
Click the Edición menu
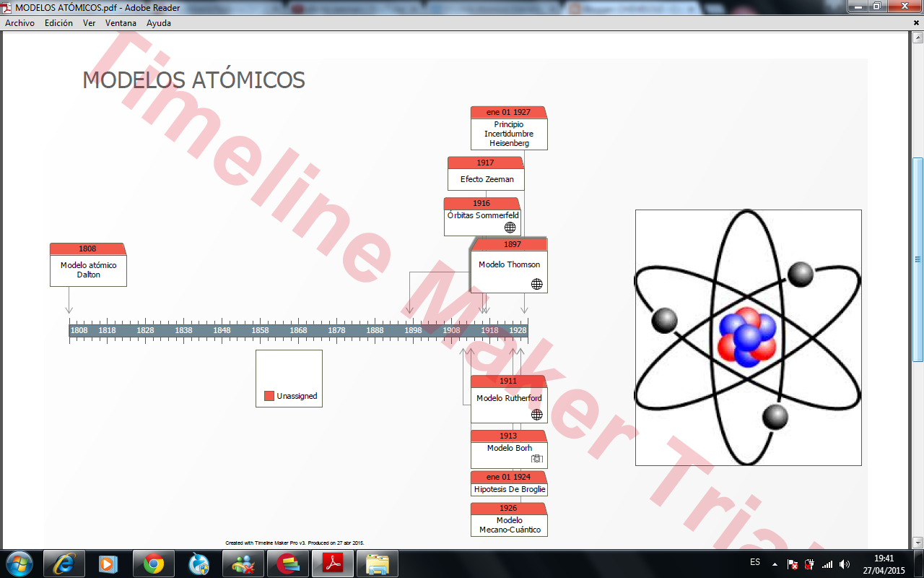(57, 23)
